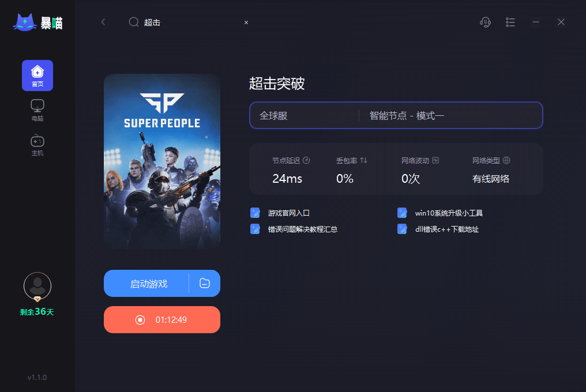586x392 pixels.
Task: Open the list menu icon
Action: click(510, 22)
